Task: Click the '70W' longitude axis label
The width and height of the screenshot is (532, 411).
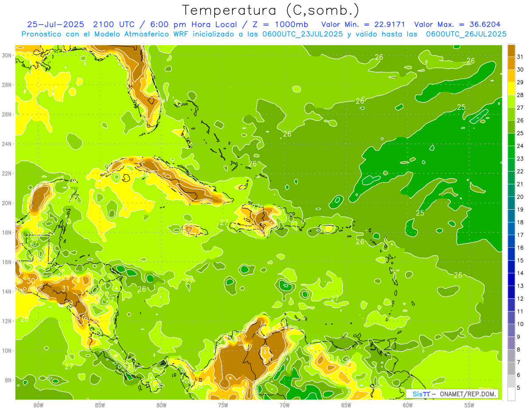Action: [285, 405]
